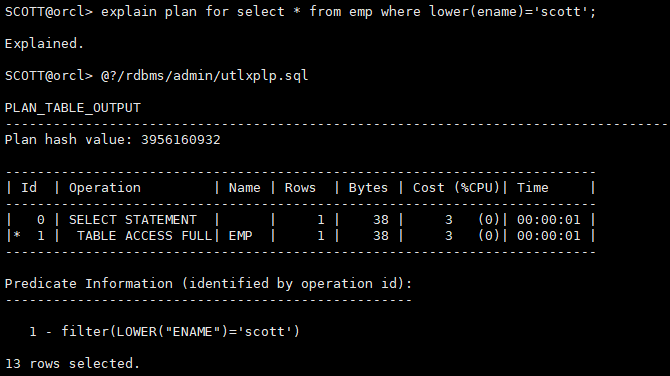This screenshot has width=670, height=376.
Task: Click the plan hash value 3956160932
Action: (181, 140)
